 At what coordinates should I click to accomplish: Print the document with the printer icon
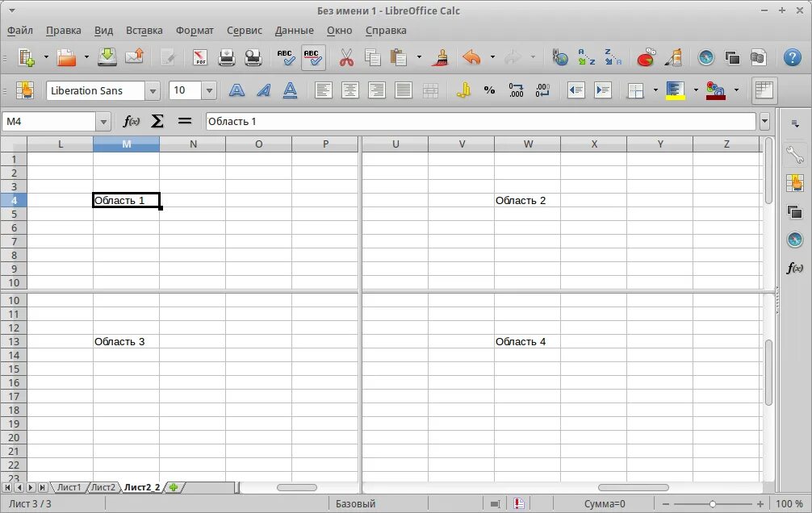[227, 57]
